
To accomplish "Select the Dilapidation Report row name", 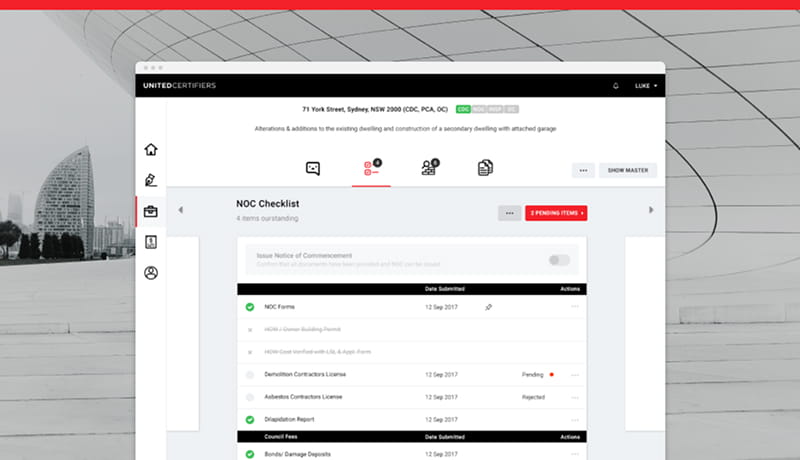I will [289, 419].
